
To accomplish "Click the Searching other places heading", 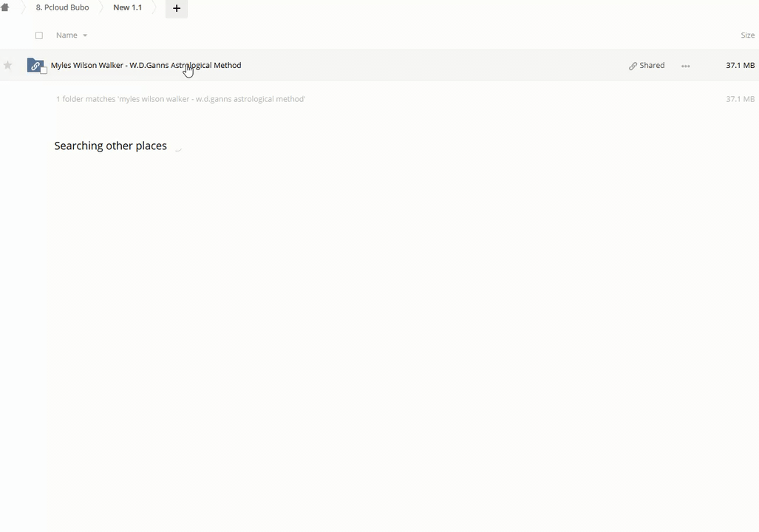I will tap(110, 146).
